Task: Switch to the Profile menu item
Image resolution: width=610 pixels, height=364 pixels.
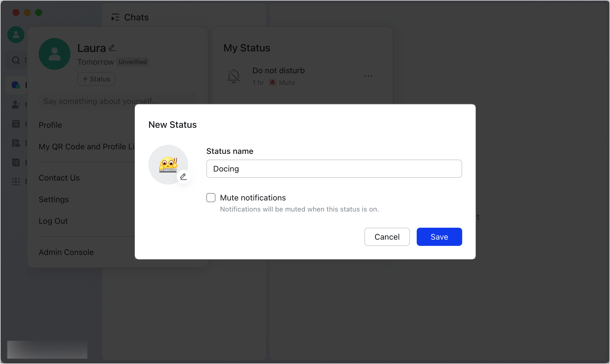Action: (50, 125)
